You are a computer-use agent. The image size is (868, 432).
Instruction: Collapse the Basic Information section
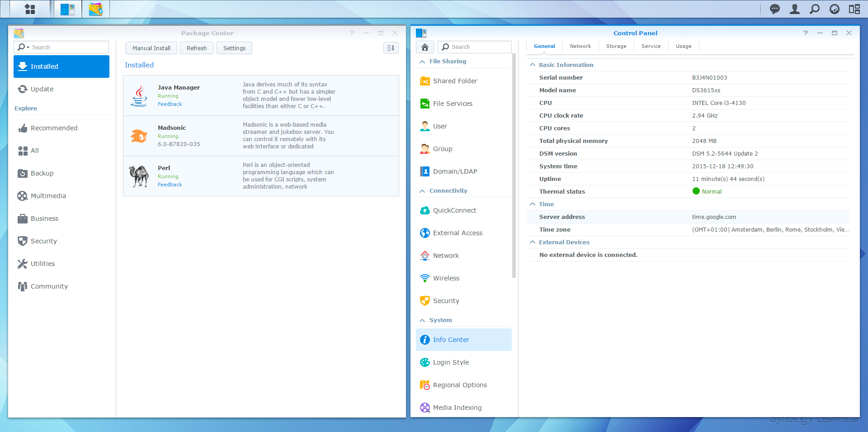click(x=533, y=65)
